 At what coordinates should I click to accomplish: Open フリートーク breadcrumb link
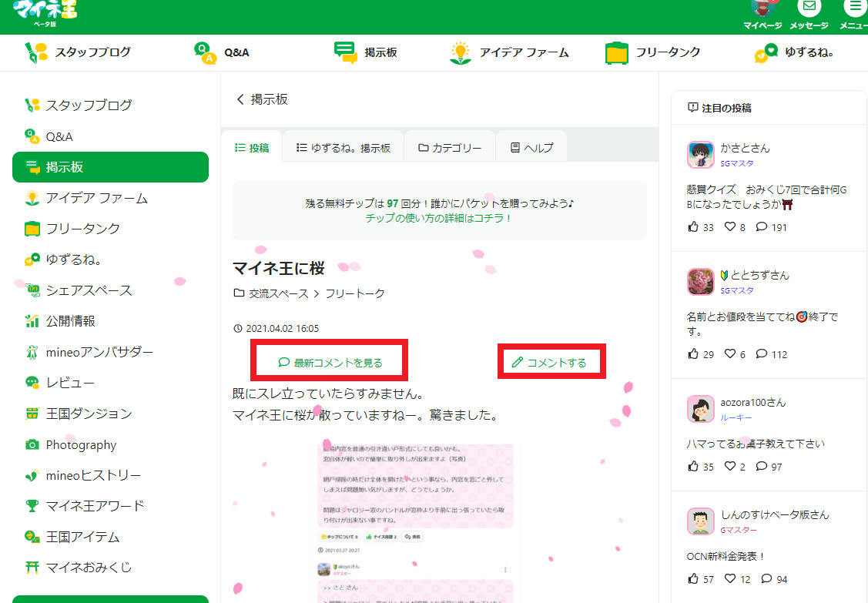click(355, 293)
